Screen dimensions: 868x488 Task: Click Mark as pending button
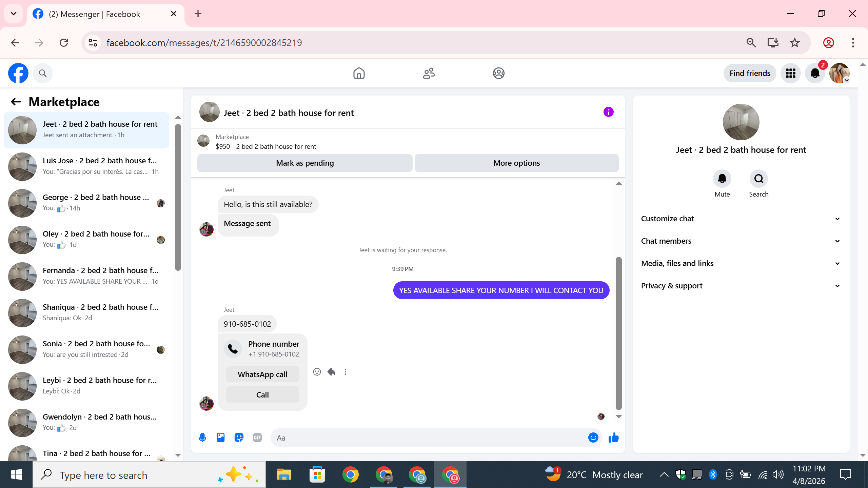(305, 163)
